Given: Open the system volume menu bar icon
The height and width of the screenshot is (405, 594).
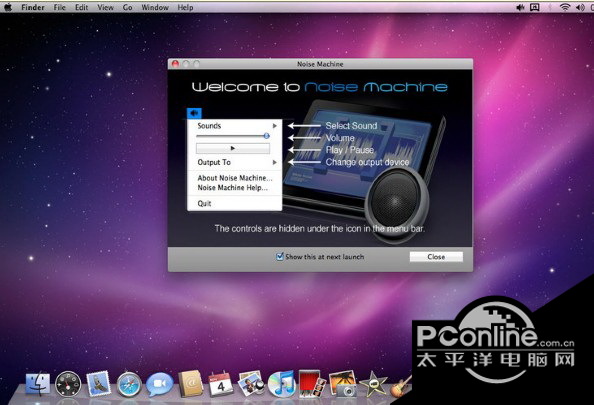Looking at the screenshot, I should 580,7.
